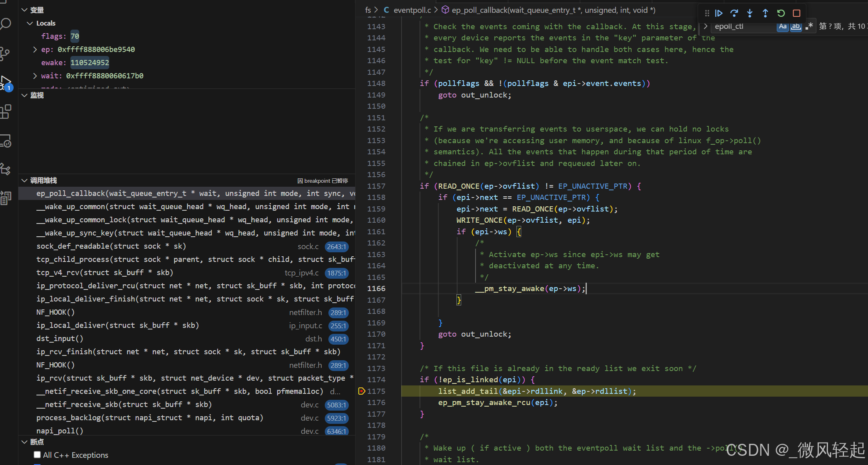Select __netif_receive_skb_one_core stack frame
Viewport: 868px width, 465px height.
coord(187,391)
